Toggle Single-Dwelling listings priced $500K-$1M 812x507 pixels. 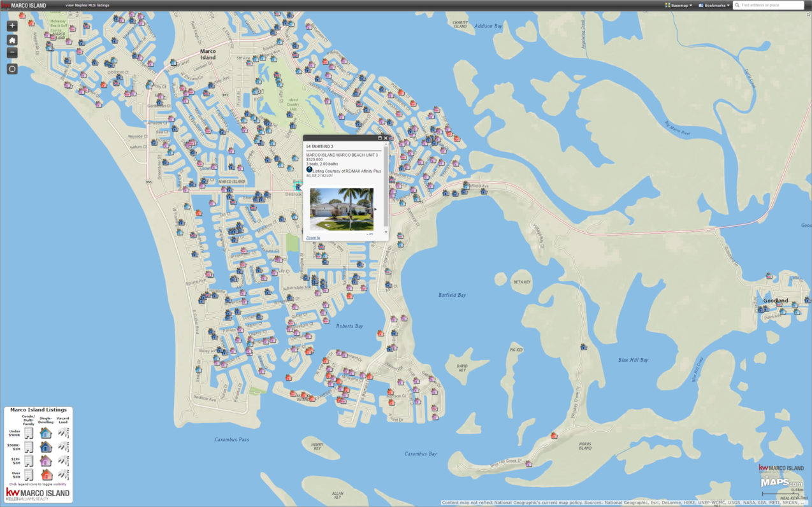click(46, 446)
